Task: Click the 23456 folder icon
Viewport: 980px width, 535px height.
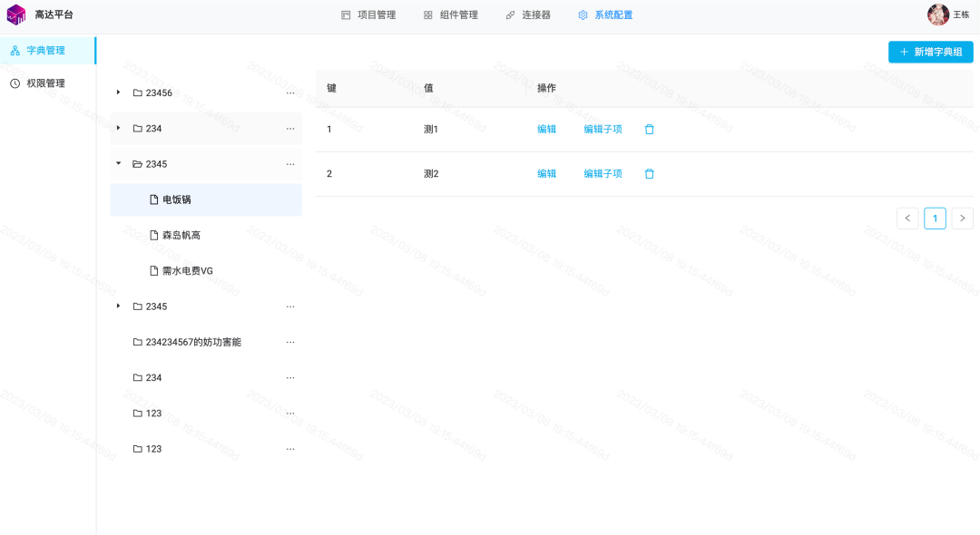Action: [138, 93]
